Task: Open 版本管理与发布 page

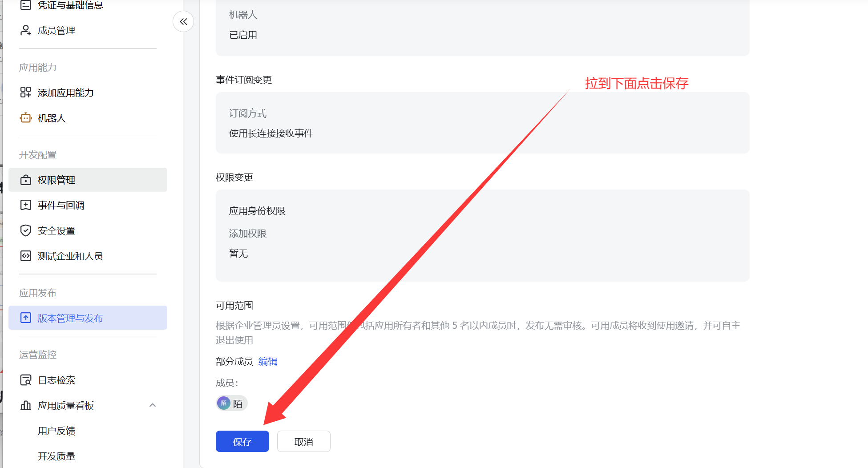Action: click(x=70, y=318)
